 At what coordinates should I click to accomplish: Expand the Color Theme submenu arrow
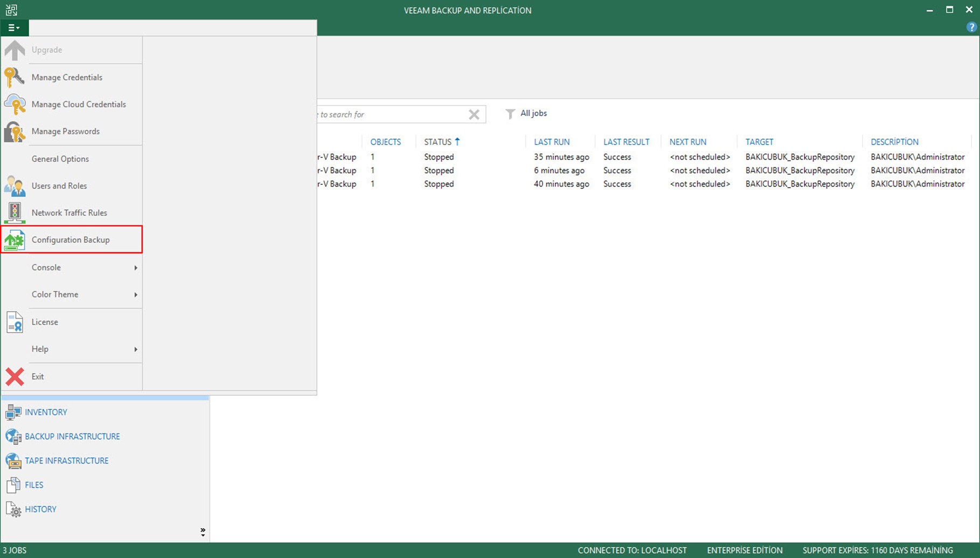[x=136, y=294]
